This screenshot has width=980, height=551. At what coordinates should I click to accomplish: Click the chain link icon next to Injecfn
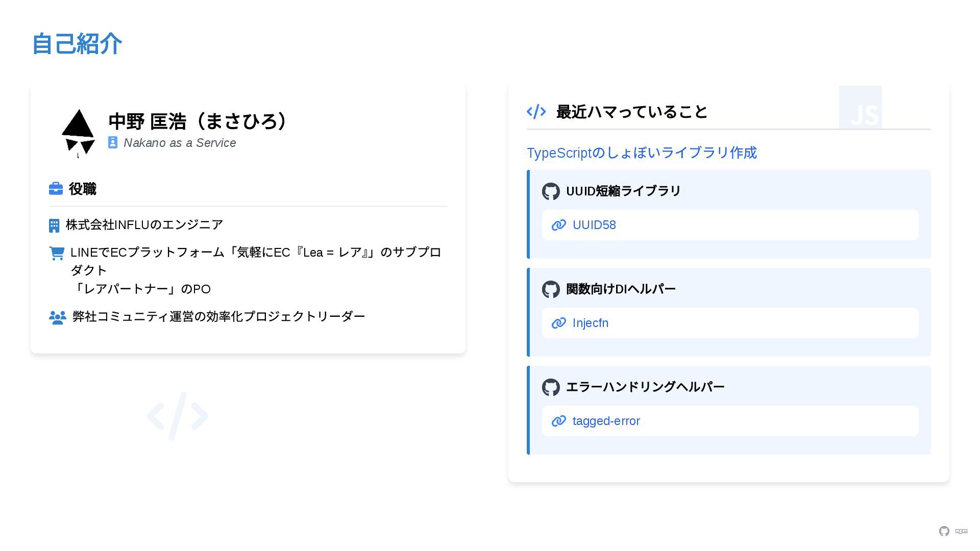point(559,323)
